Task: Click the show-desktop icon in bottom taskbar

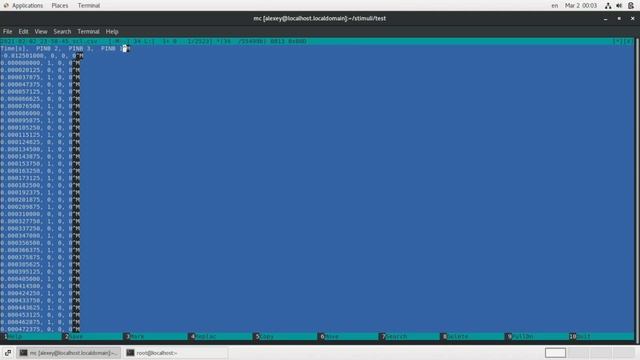Action: tap(8, 353)
